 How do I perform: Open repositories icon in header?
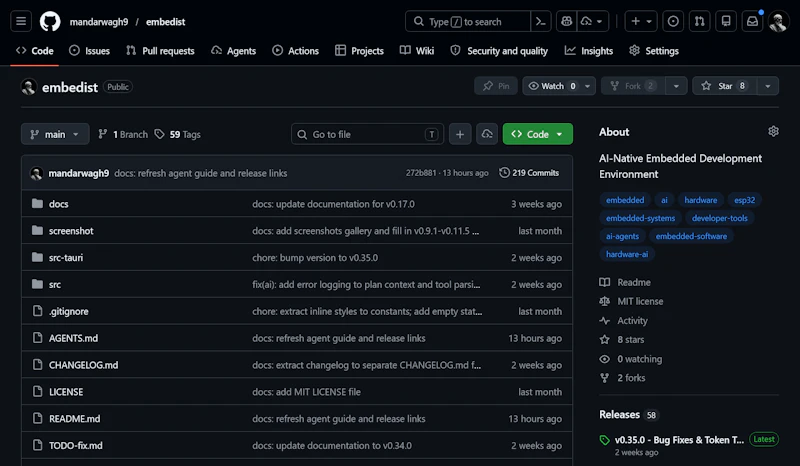click(x=726, y=21)
